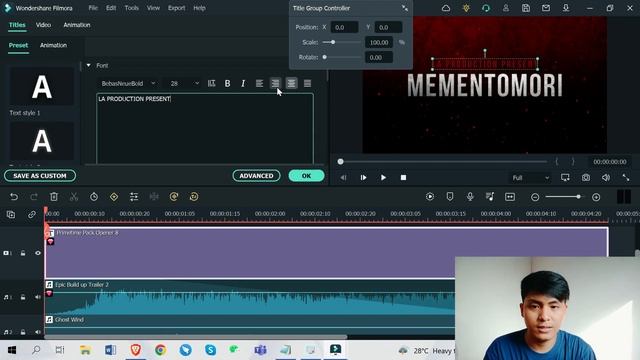Open the Tools menu

coord(131,8)
